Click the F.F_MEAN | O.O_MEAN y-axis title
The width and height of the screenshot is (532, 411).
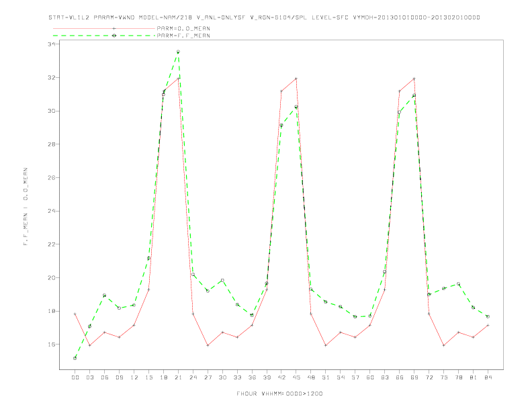[26, 207]
